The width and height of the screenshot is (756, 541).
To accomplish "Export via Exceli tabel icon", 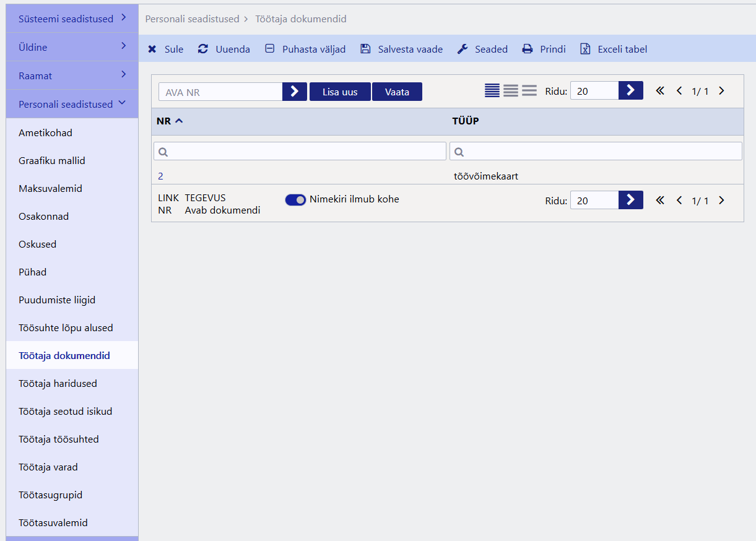I will pyautogui.click(x=585, y=49).
